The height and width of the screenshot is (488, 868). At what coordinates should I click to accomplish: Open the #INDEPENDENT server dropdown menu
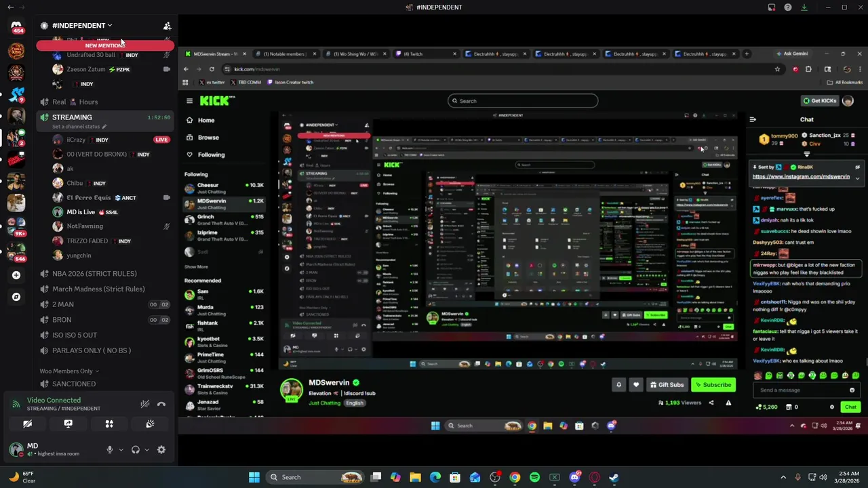coord(82,26)
